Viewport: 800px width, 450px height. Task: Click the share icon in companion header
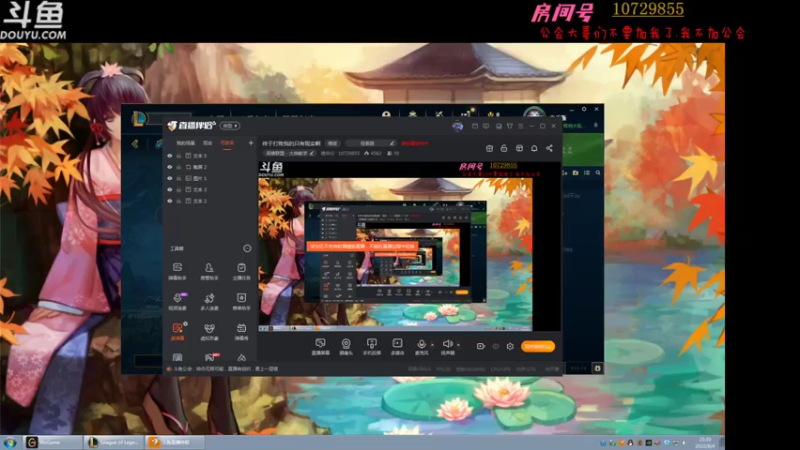pos(549,148)
